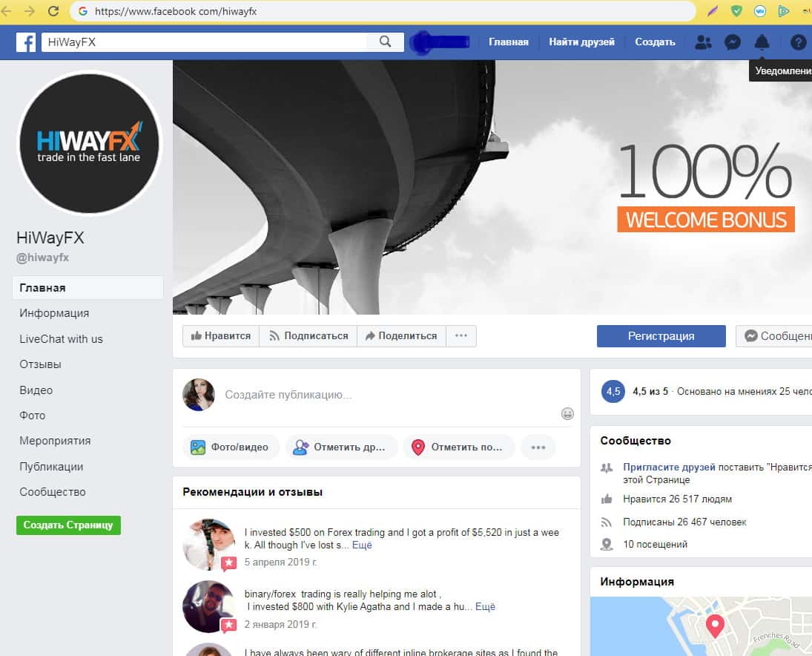Expand second review with Ещё link
The image size is (812, 656).
point(485,607)
